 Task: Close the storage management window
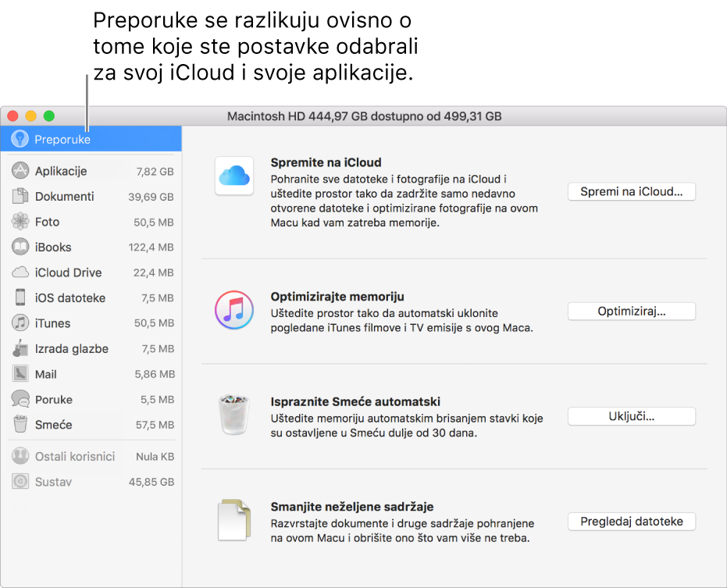[13, 116]
